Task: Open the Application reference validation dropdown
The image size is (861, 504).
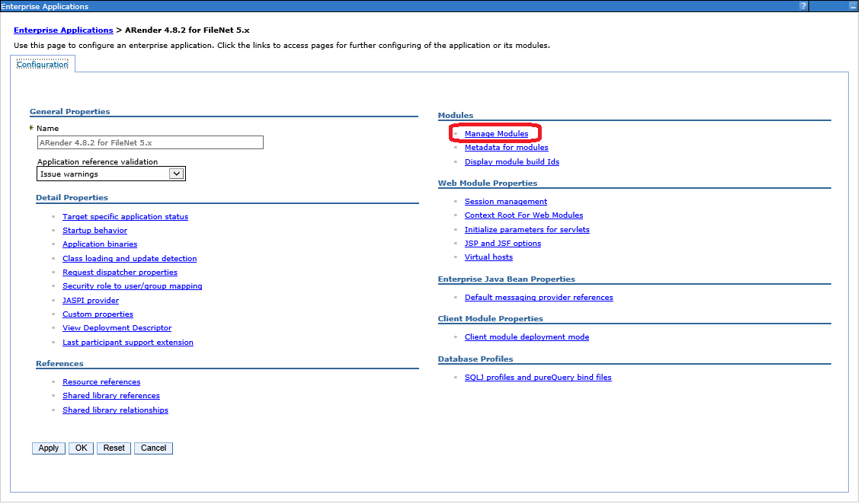Action: [176, 174]
